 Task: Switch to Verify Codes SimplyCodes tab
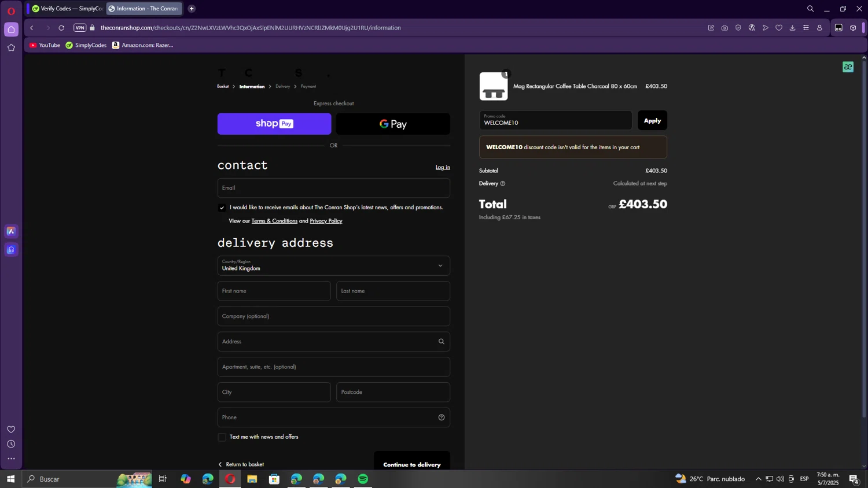pyautogui.click(x=67, y=9)
